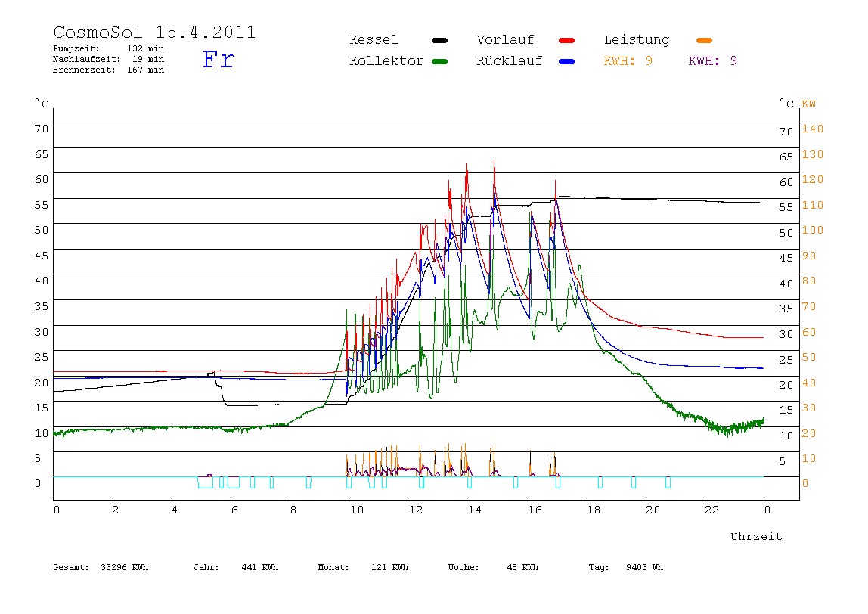Screen dimensions: 868x614
Task: Click the "Pumpzeit:" label
Action: (76, 48)
